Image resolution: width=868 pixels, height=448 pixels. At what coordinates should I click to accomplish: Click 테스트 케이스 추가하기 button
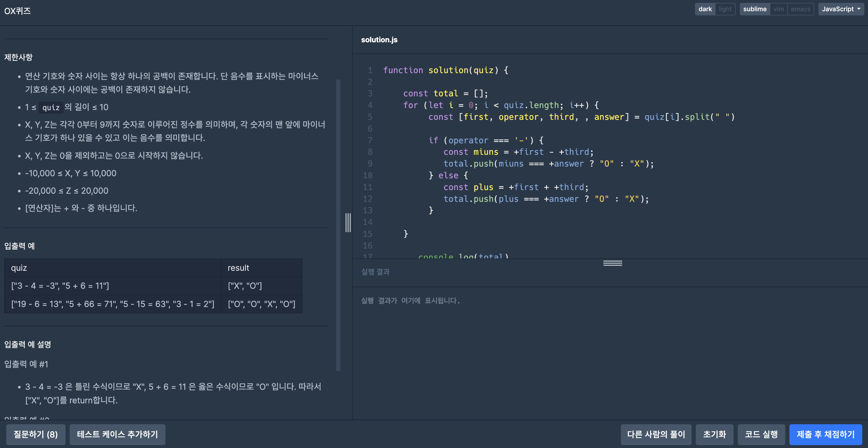pyautogui.click(x=117, y=434)
